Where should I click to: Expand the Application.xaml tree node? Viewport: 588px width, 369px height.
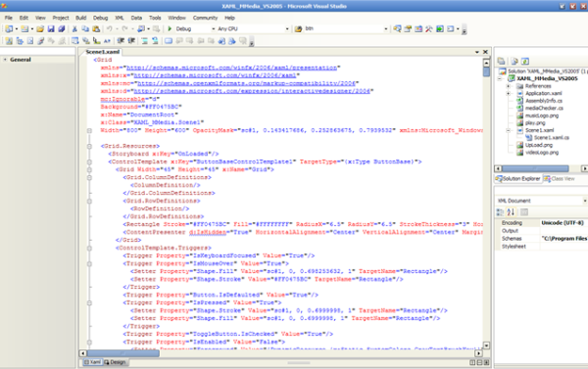(x=509, y=93)
